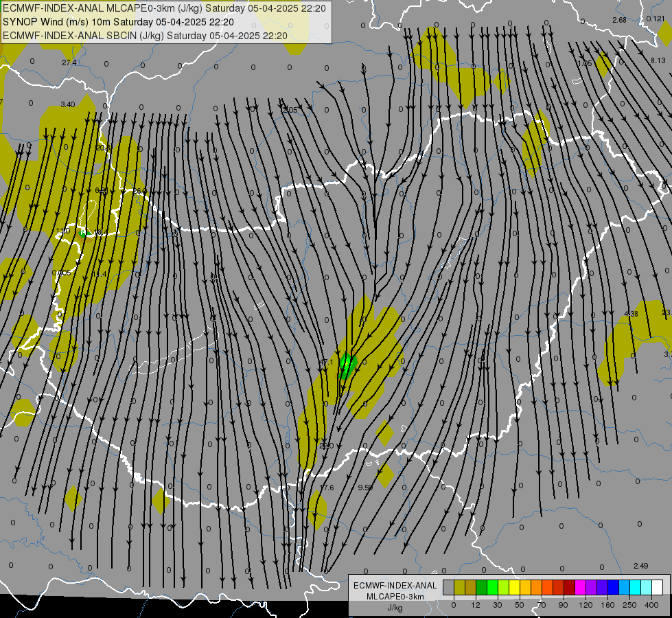Click the lime yellow-green legend swatch
The width and height of the screenshot is (672, 618).
pyautogui.click(x=504, y=587)
